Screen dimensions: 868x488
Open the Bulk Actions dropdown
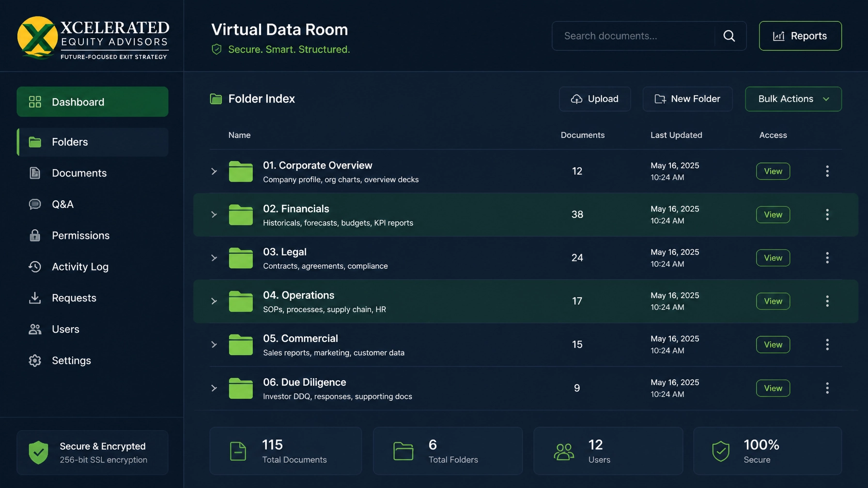click(x=793, y=99)
